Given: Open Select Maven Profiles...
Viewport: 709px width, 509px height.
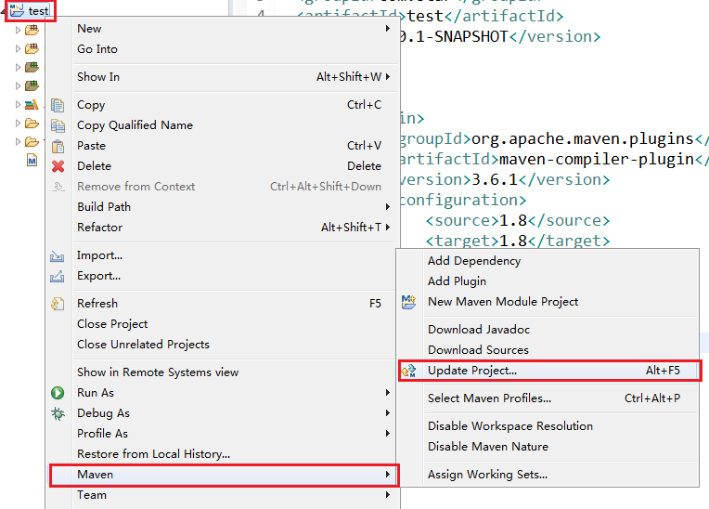Looking at the screenshot, I should 489,398.
